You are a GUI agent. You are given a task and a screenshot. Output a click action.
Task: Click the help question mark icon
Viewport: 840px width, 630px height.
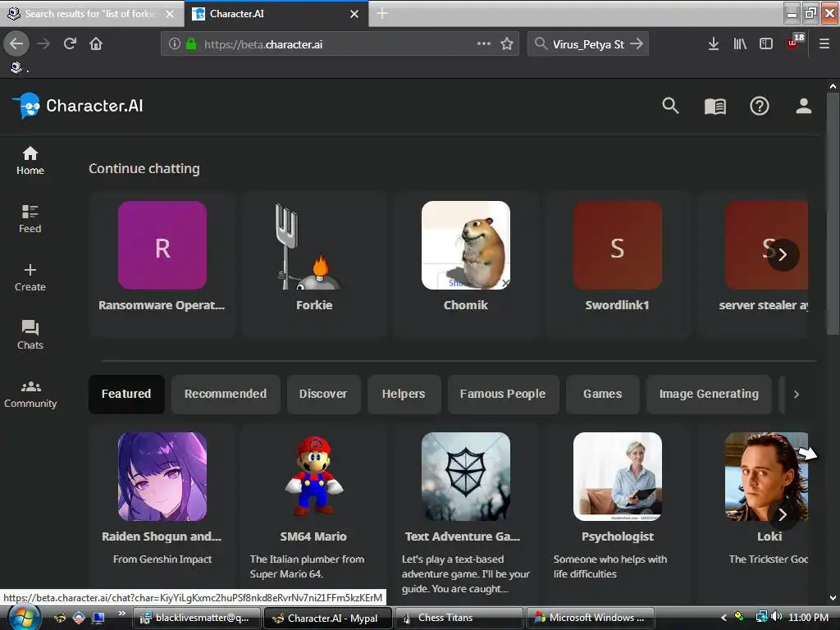pyautogui.click(x=759, y=106)
